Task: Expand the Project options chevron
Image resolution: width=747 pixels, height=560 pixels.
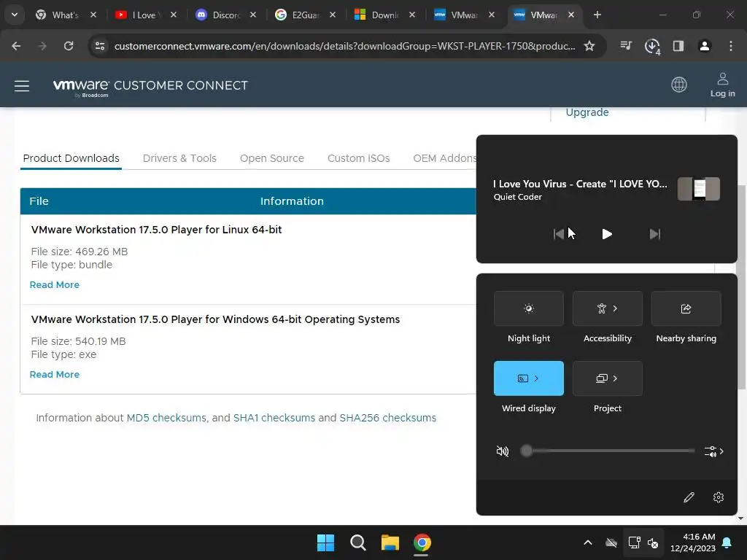Action: [615, 378]
